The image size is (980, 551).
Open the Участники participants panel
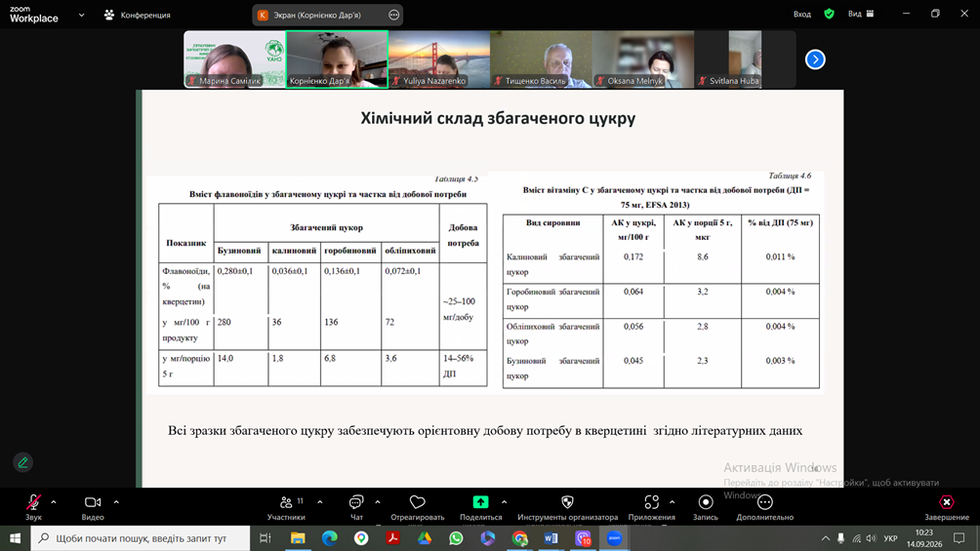(286, 507)
